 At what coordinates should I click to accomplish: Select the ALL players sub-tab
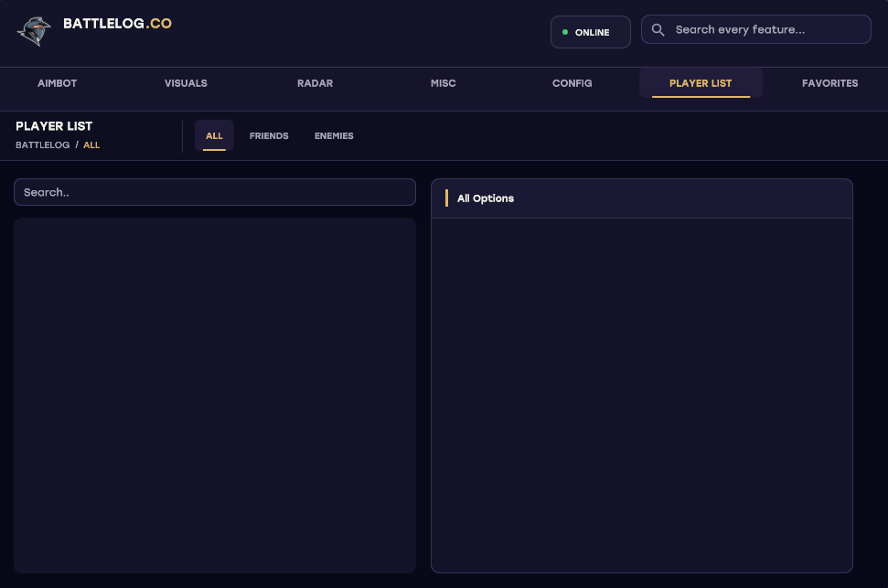pos(214,136)
